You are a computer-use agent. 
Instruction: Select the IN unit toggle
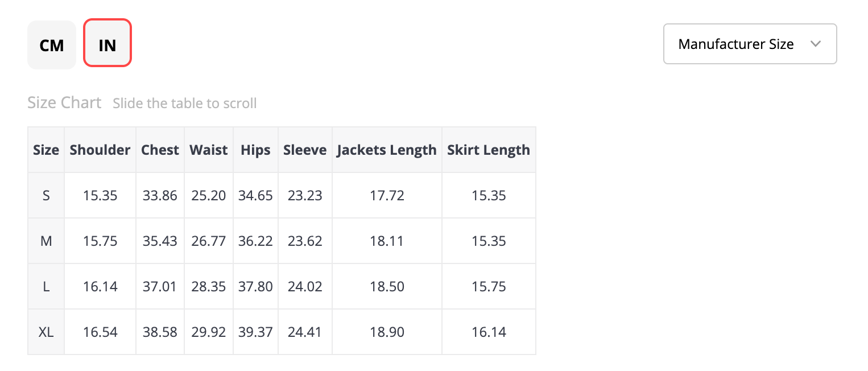click(108, 43)
